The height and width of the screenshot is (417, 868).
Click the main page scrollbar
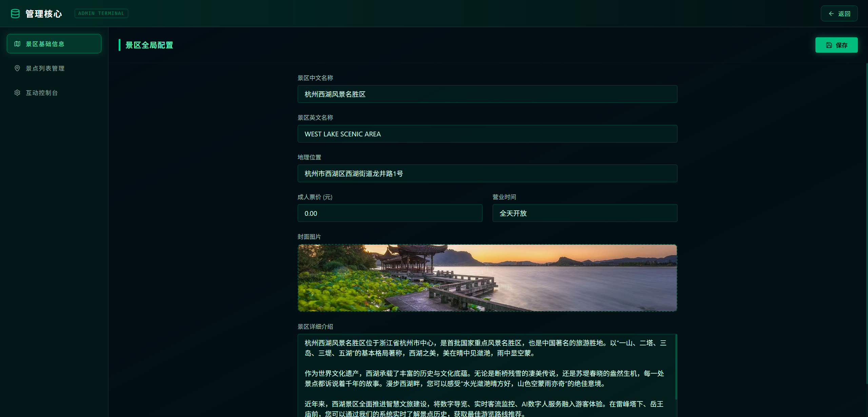867,223
